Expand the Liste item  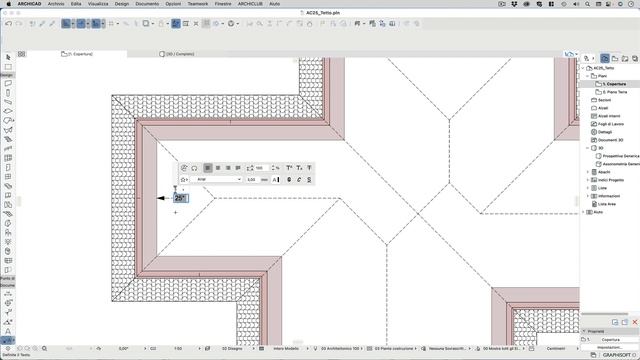(x=588, y=188)
